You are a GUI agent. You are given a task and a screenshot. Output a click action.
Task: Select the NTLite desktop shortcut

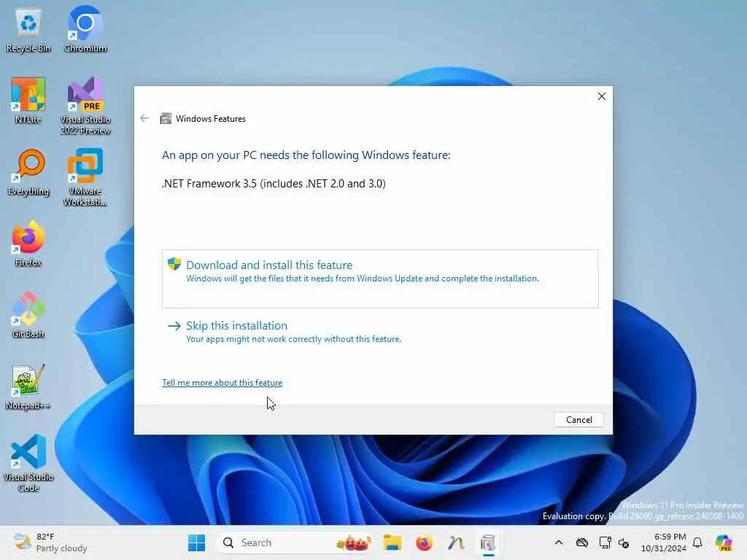coord(28,101)
